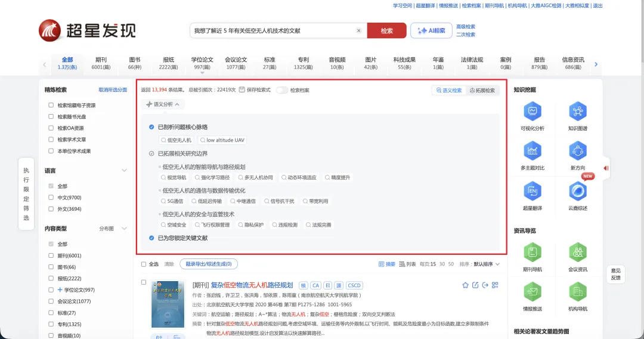644x339 pixels.
Task: Open the 情报推送 intelligence push icon
Action: pos(532,292)
